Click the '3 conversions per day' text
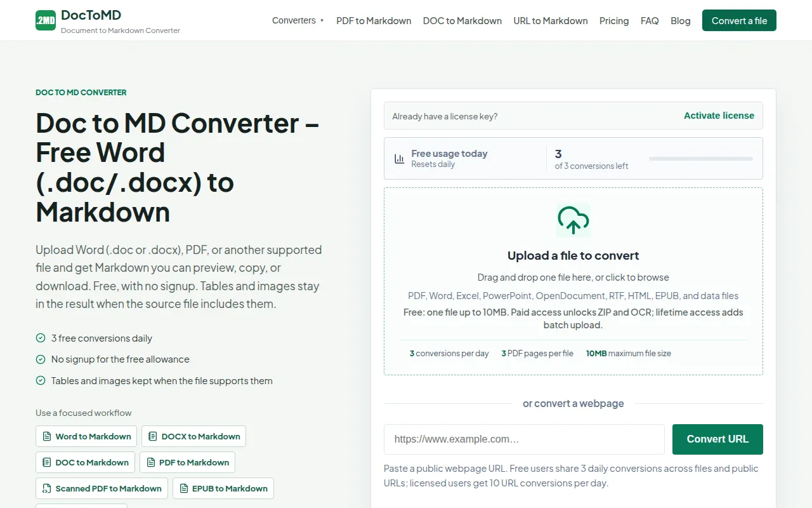 [x=449, y=354]
